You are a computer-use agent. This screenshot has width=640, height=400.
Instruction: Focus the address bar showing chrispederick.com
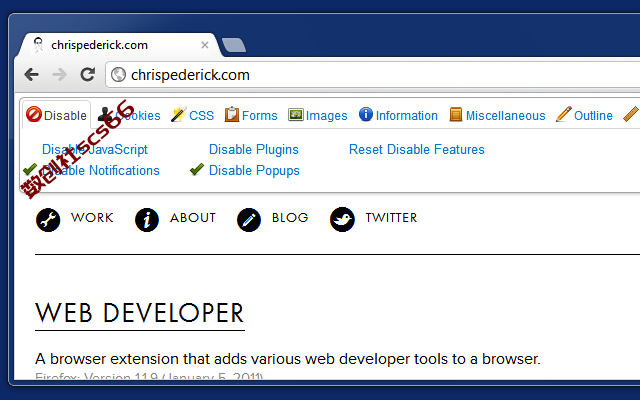[373, 75]
